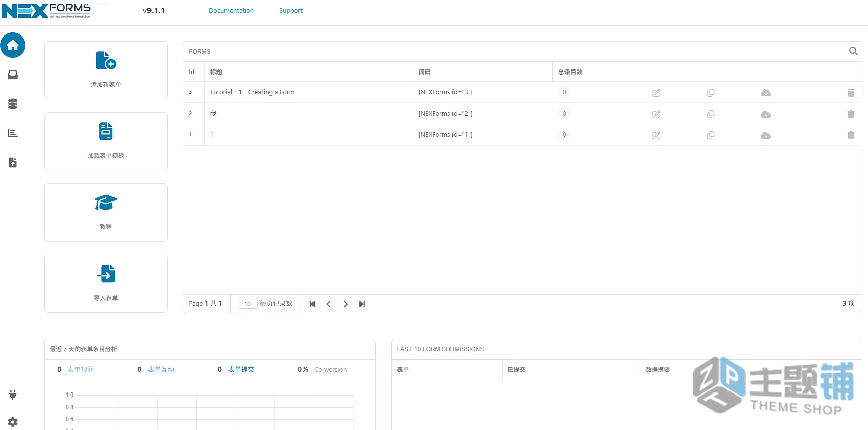Click the shortcode [NEXForms id="2"]
The width and height of the screenshot is (868, 430).
(x=445, y=114)
